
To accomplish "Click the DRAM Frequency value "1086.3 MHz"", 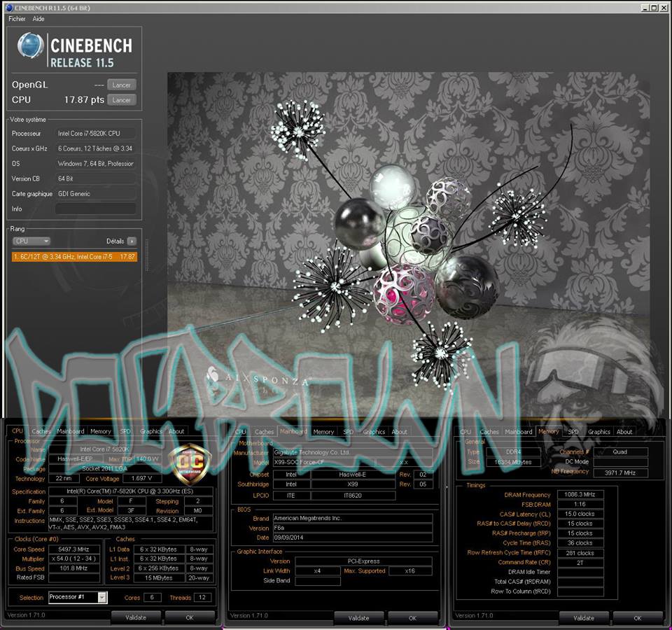I will click(580, 495).
